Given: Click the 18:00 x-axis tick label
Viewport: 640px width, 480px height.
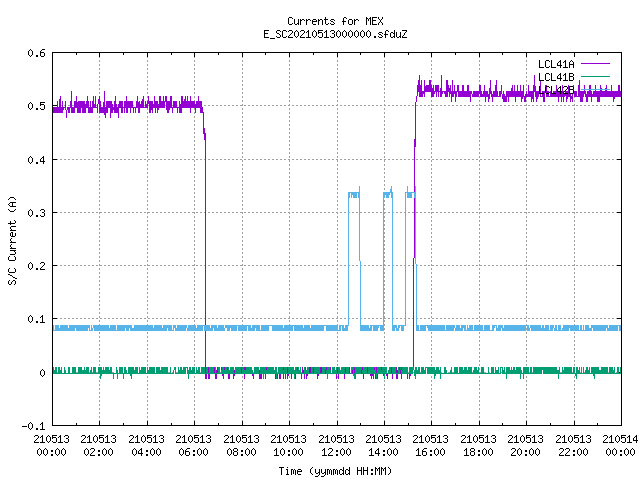Looking at the screenshot, I should [478, 452].
